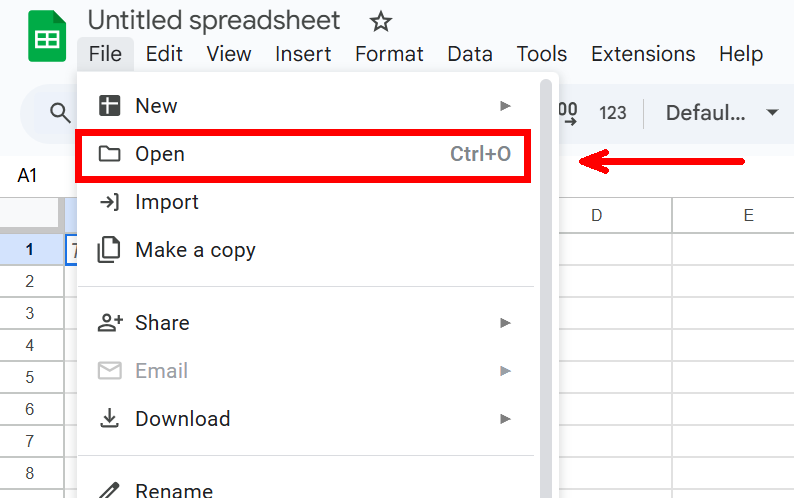The height and width of the screenshot is (498, 794).
Task: Click the Import arrow icon
Action: tap(109, 202)
